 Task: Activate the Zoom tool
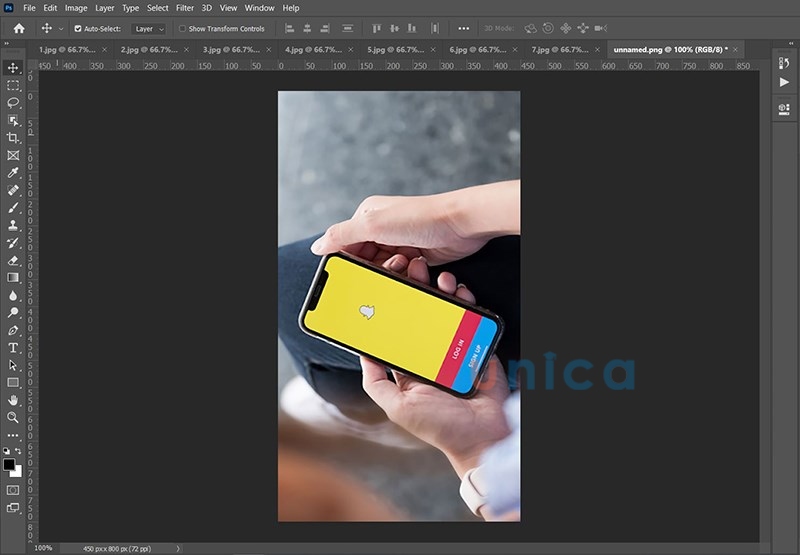click(13, 417)
